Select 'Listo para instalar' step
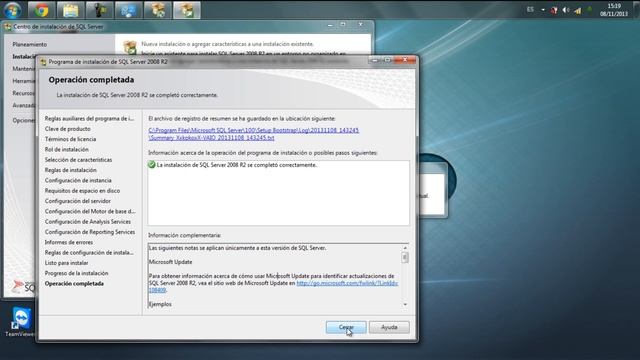Image resolution: width=640 pixels, height=360 pixels. 67,263
